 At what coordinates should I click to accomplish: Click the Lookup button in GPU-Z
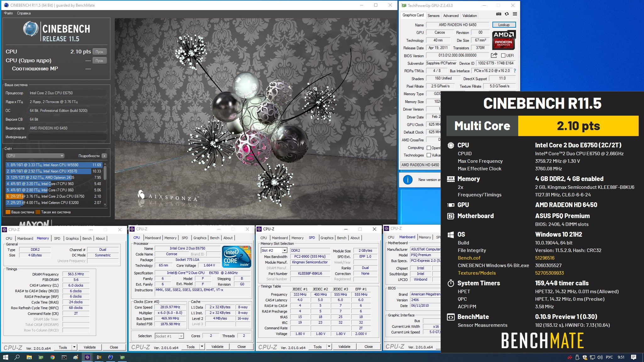click(x=504, y=25)
